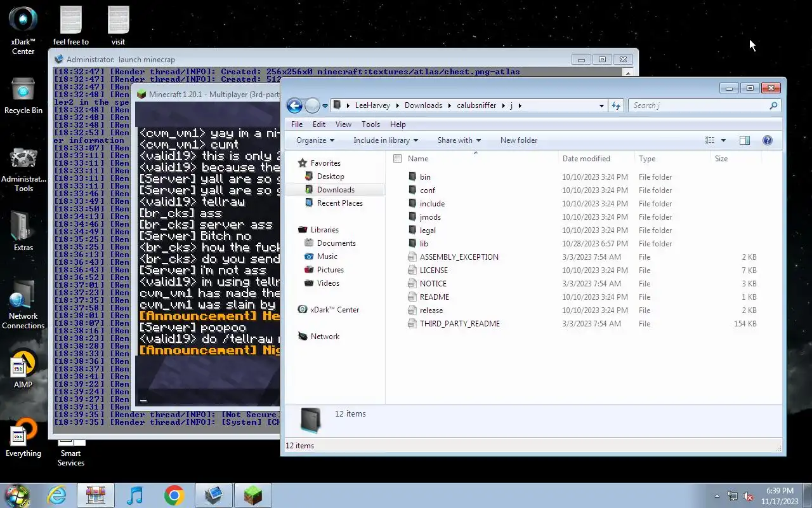Select Desktop under Favorites
This screenshot has width=812, height=508.
coord(331,177)
